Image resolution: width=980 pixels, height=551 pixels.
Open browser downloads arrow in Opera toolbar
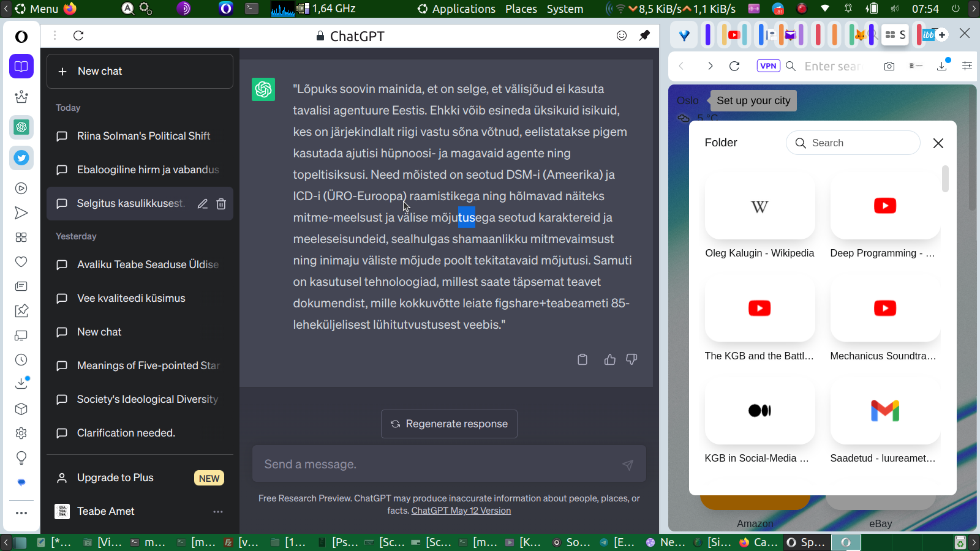(x=943, y=65)
